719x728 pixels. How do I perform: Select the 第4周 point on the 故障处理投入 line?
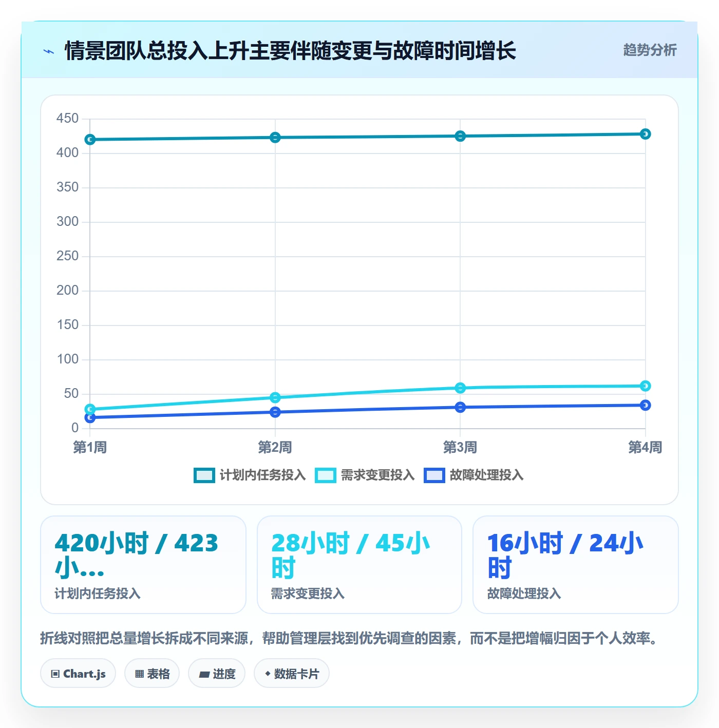pos(646,405)
